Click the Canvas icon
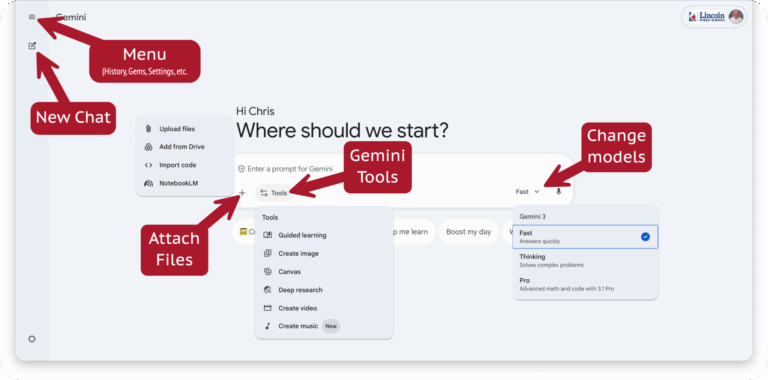This screenshot has height=380, width=768. pyautogui.click(x=267, y=272)
